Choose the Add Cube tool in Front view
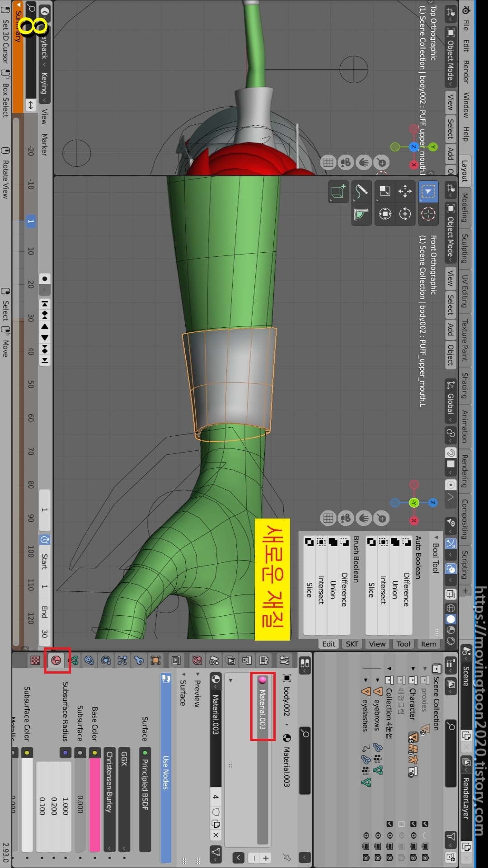 point(338,191)
